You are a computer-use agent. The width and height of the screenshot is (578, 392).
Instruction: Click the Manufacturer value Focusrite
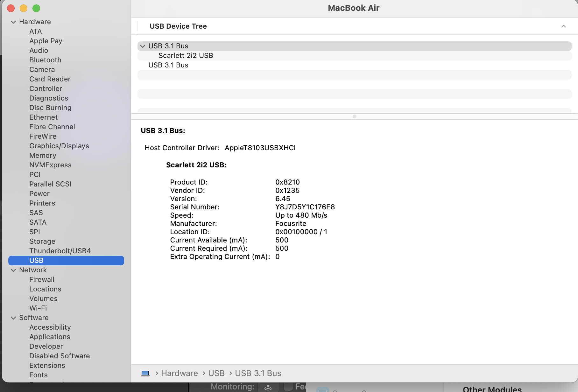coord(291,224)
